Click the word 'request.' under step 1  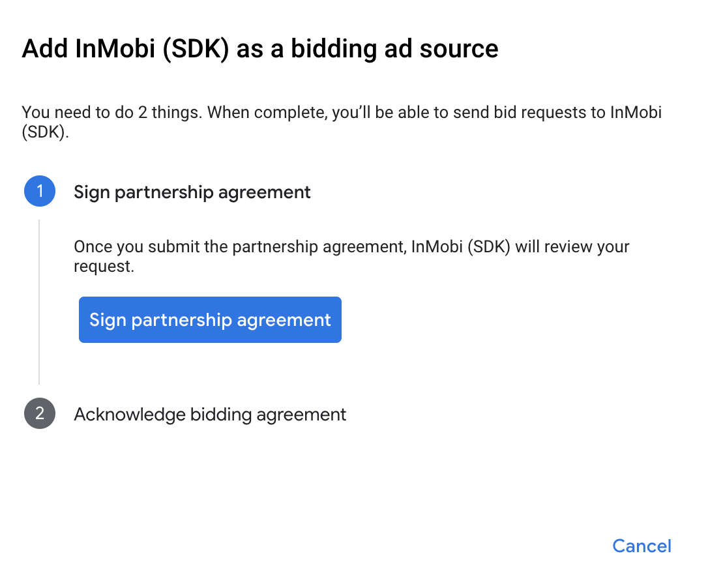104,267
